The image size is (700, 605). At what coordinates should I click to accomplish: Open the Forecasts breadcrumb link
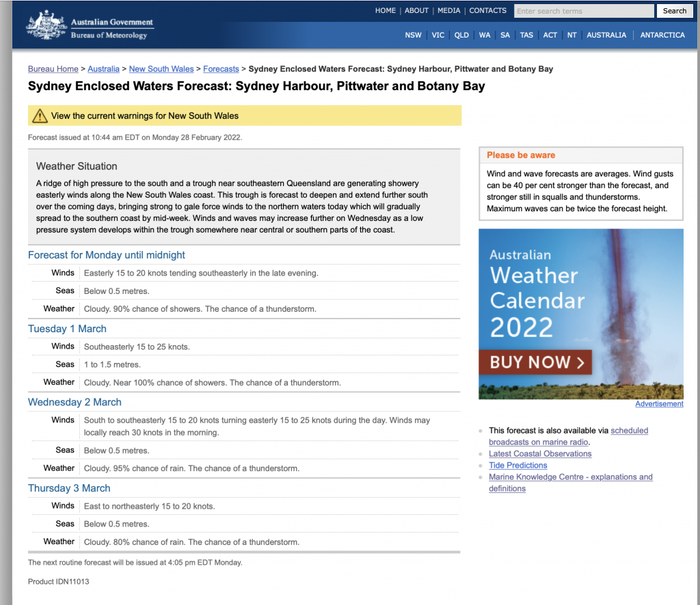click(221, 69)
